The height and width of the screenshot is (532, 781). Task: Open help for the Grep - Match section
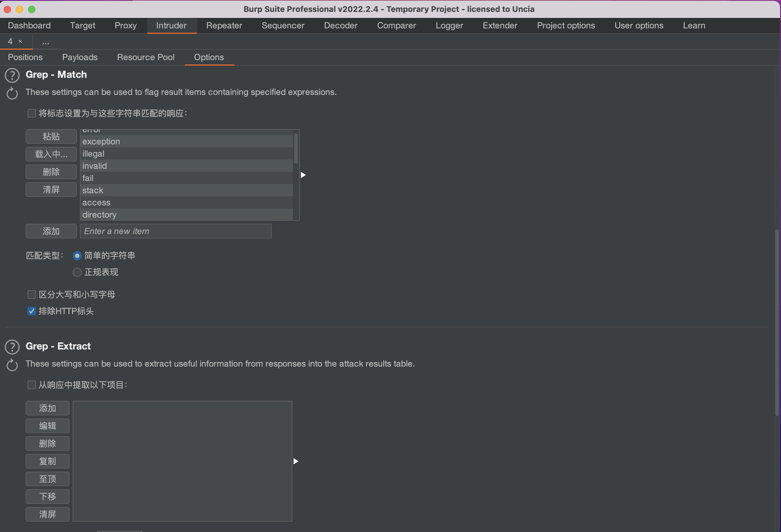click(x=12, y=75)
